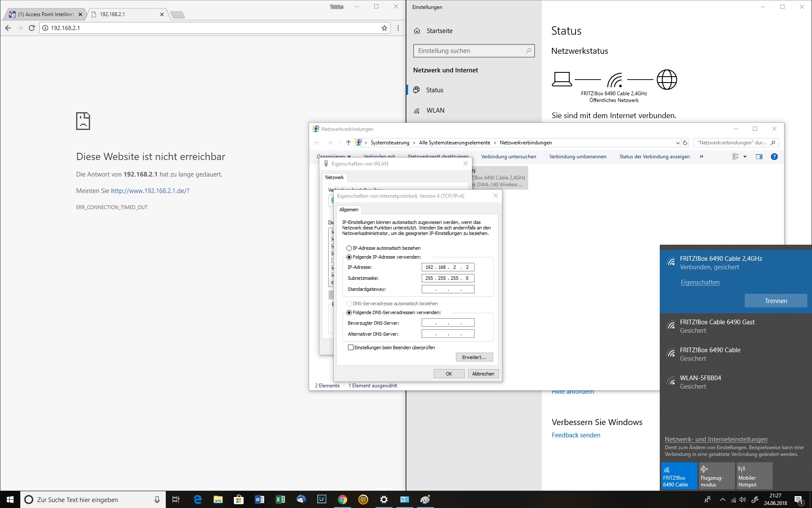Reload the page in Chrome
The width and height of the screenshot is (812, 508).
pos(31,28)
